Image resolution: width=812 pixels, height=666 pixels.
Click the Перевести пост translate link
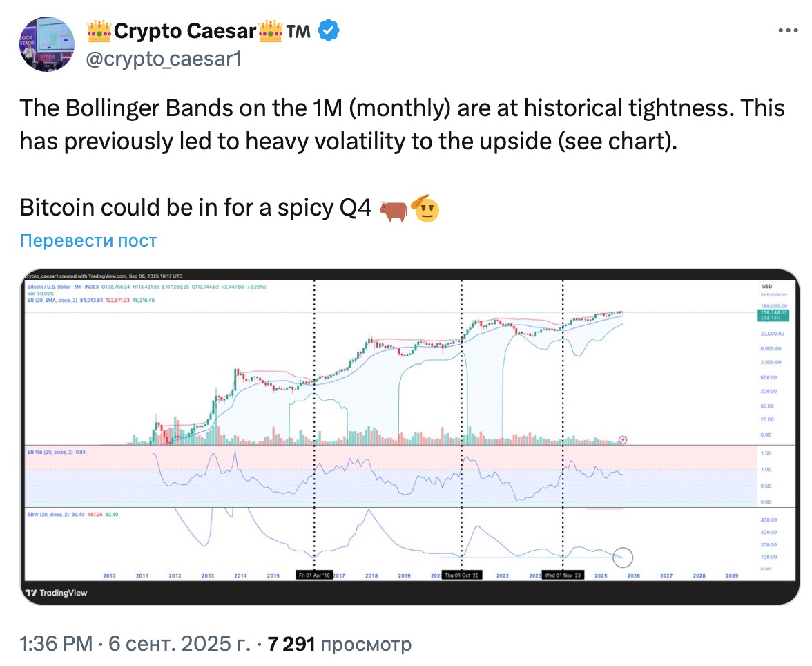tap(88, 240)
